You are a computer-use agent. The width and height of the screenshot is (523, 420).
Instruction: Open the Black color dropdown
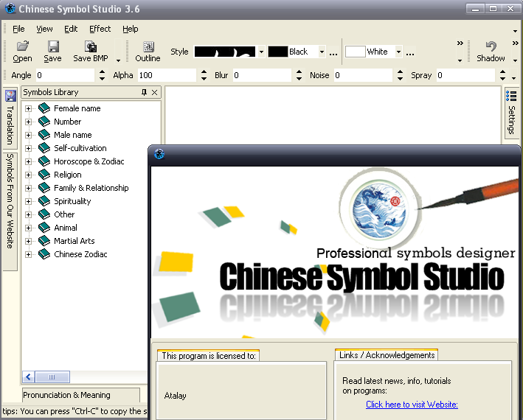(x=322, y=52)
